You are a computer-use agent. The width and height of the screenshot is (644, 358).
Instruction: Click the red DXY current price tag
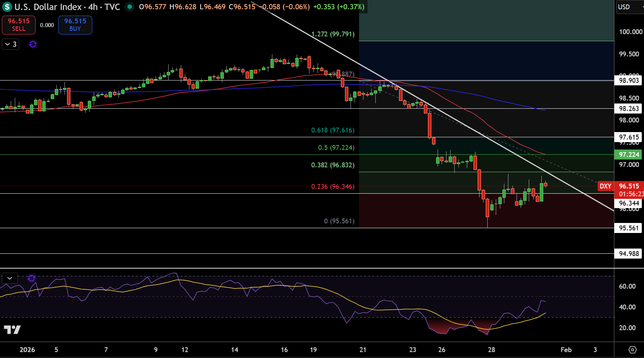605,186
